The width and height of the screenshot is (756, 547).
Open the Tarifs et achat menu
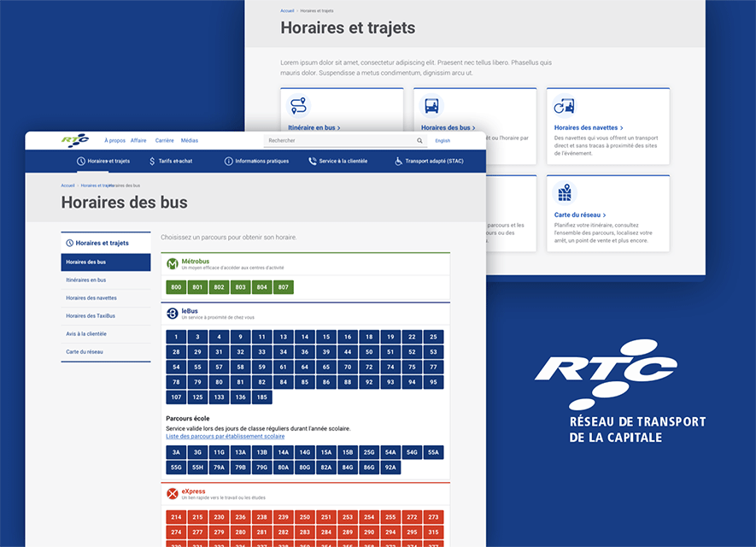point(171,162)
